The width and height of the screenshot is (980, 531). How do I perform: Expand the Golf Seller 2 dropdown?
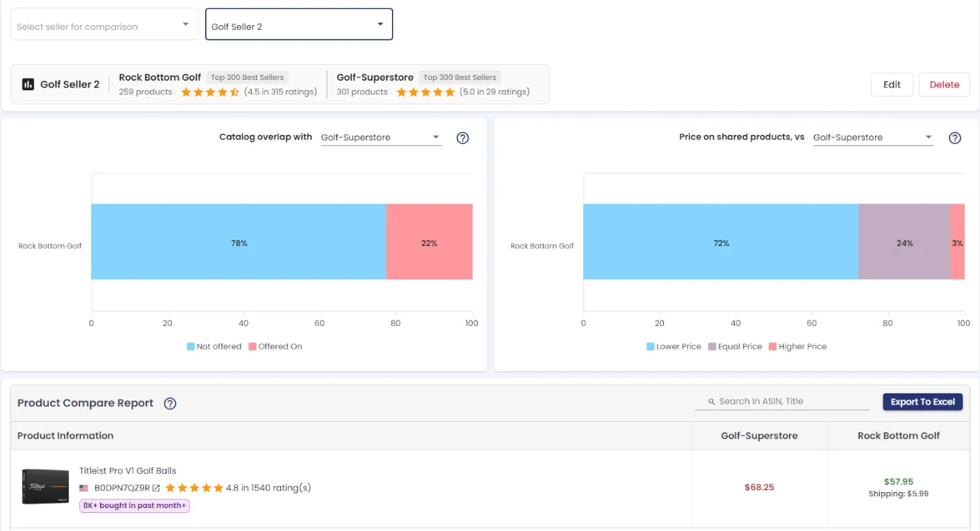click(299, 24)
